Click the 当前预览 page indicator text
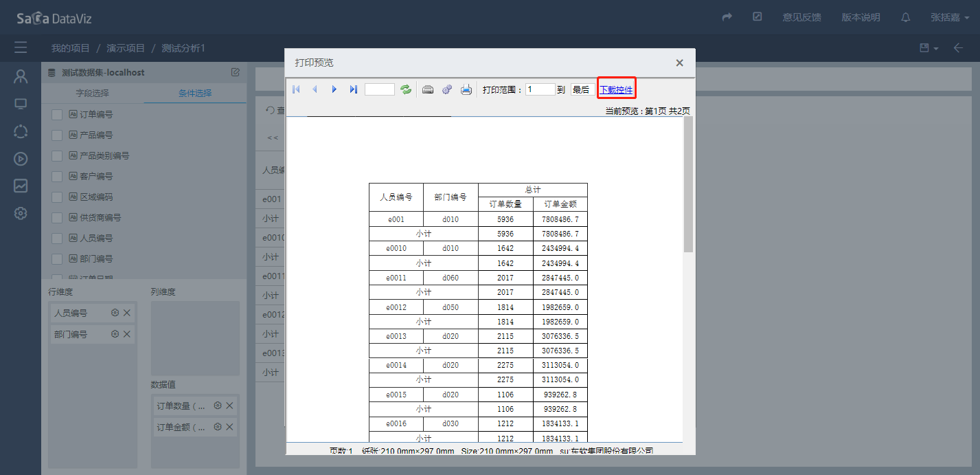 pyautogui.click(x=648, y=111)
